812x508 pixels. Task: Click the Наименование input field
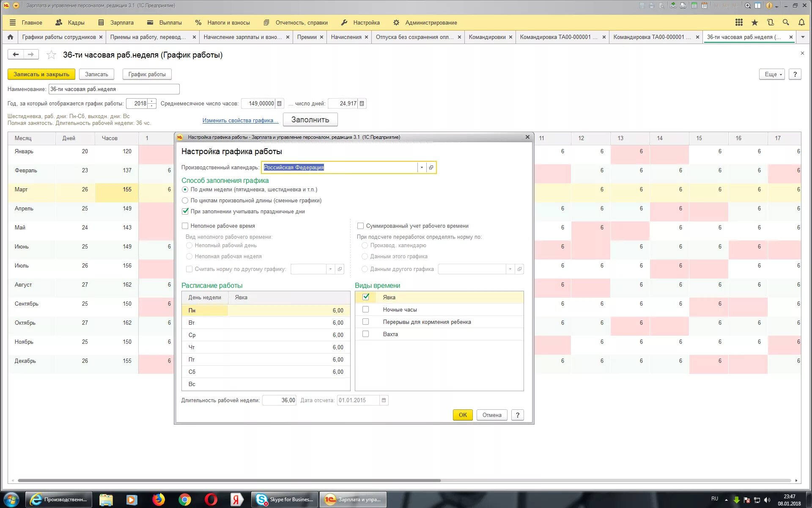pyautogui.click(x=114, y=89)
